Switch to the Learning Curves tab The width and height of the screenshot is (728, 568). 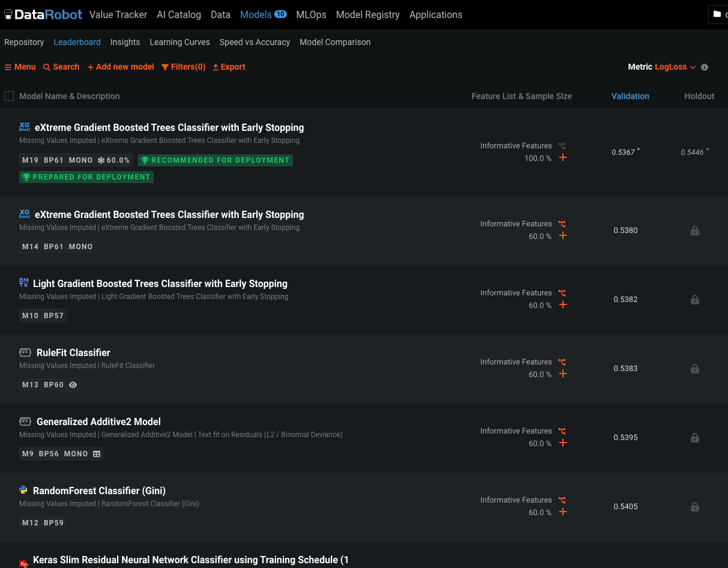pos(179,42)
